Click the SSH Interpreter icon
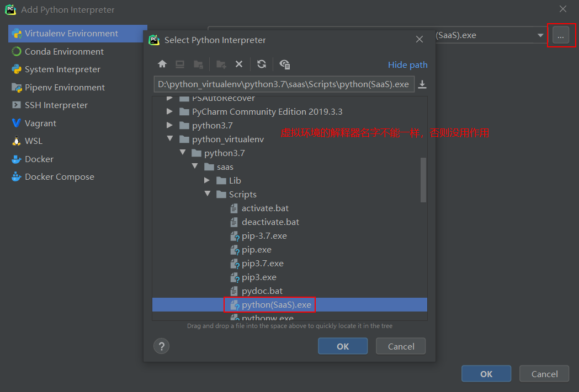Image resolution: width=579 pixels, height=392 pixels. tap(17, 105)
